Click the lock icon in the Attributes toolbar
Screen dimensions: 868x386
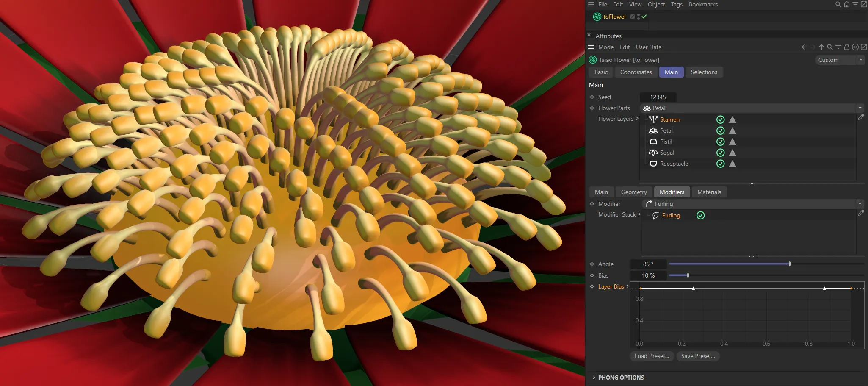(x=846, y=47)
